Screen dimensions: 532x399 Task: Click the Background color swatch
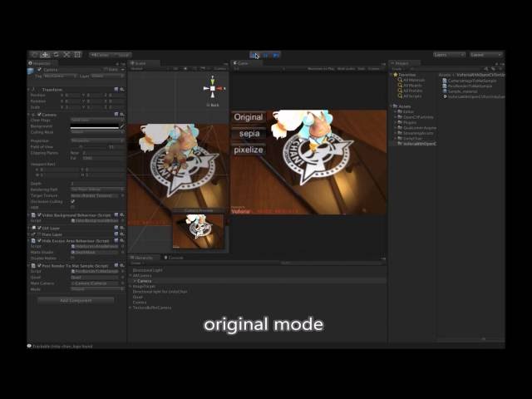click(95, 126)
